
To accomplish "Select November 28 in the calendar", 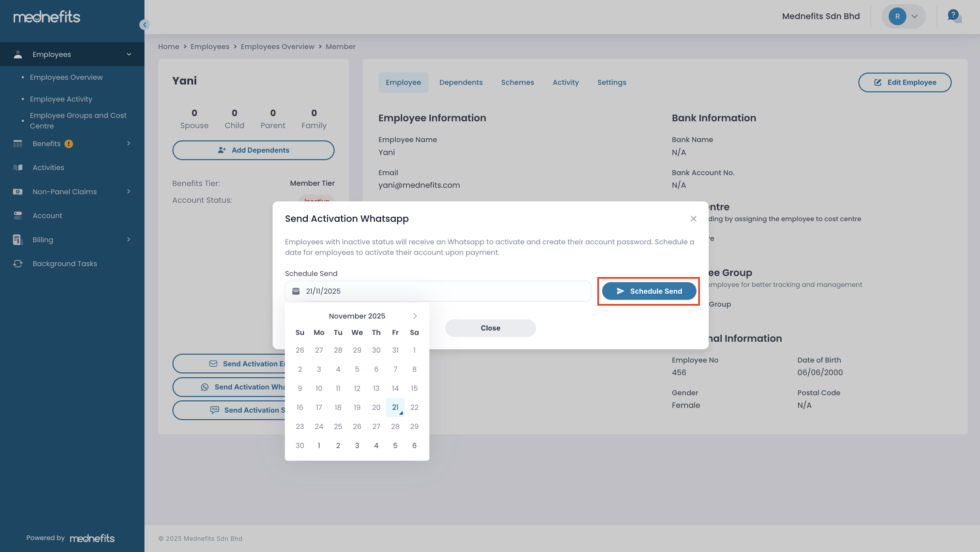I will (x=395, y=427).
